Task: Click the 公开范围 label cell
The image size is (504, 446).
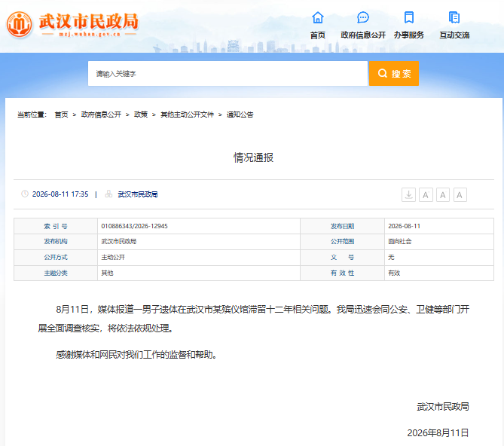Action: coord(342,242)
